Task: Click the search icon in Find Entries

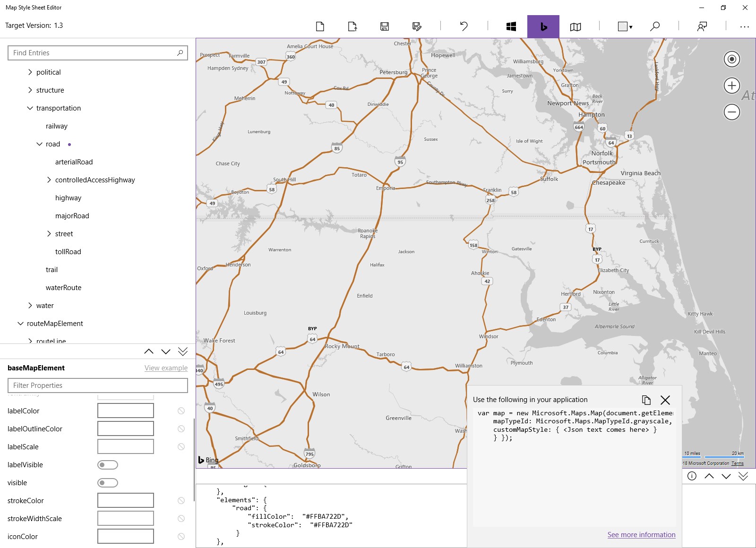Action: point(180,53)
